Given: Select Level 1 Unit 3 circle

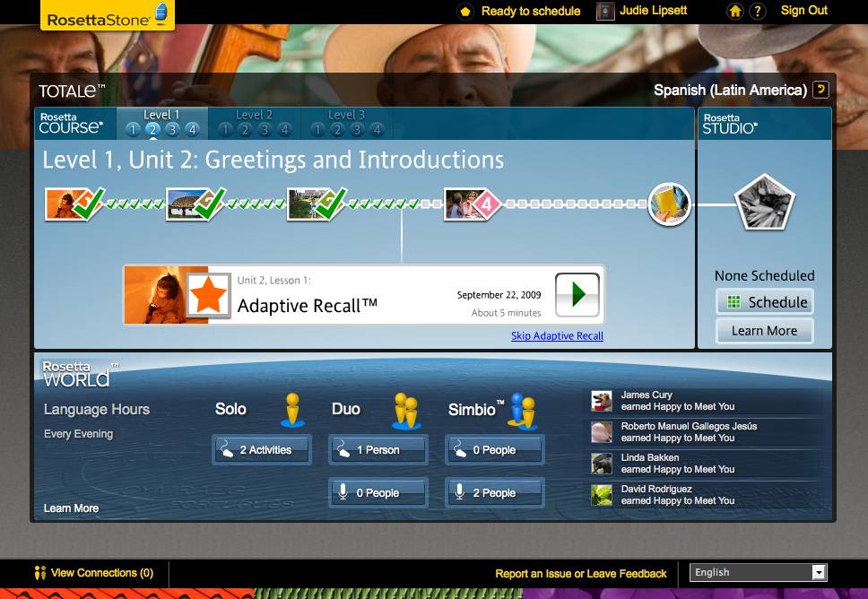Looking at the screenshot, I should point(172,130).
